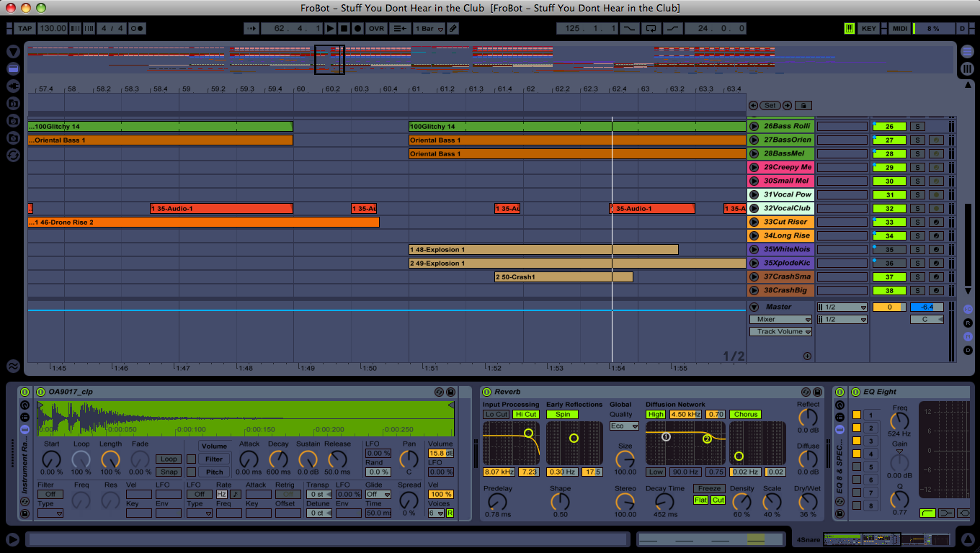Toggle track activator 35 for 35WhiteNois

pyautogui.click(x=889, y=250)
